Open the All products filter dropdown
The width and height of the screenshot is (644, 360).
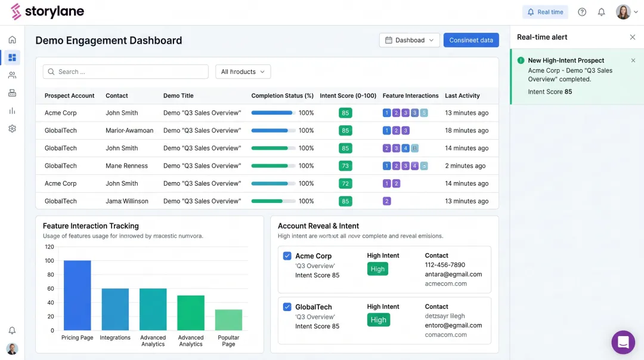pos(243,72)
